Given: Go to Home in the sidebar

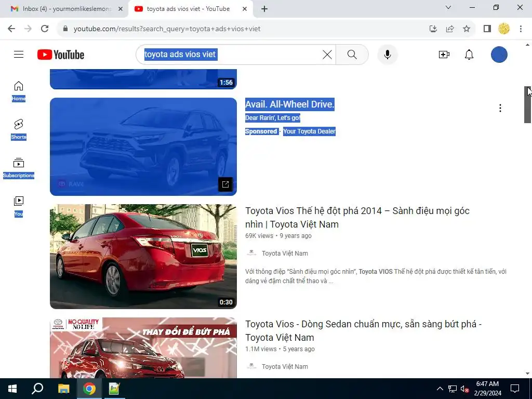Looking at the screenshot, I should point(19,91).
